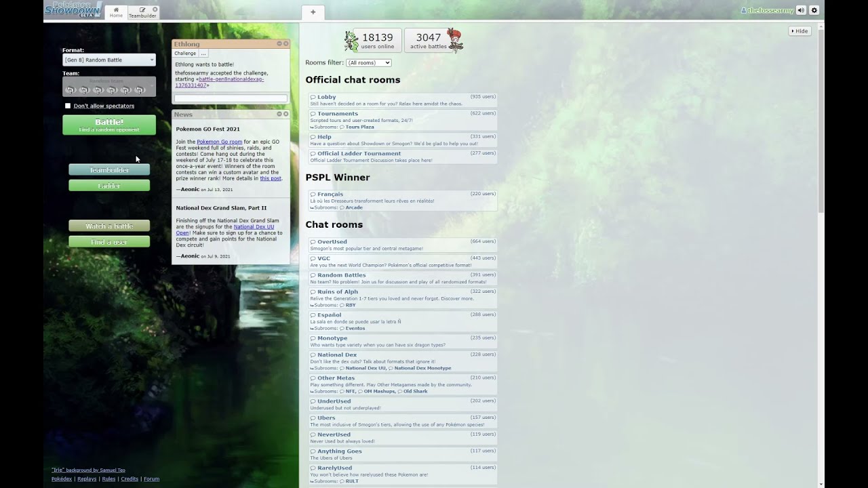Join the Lobby chat room
Screen dimensions: 868x488
402,100
